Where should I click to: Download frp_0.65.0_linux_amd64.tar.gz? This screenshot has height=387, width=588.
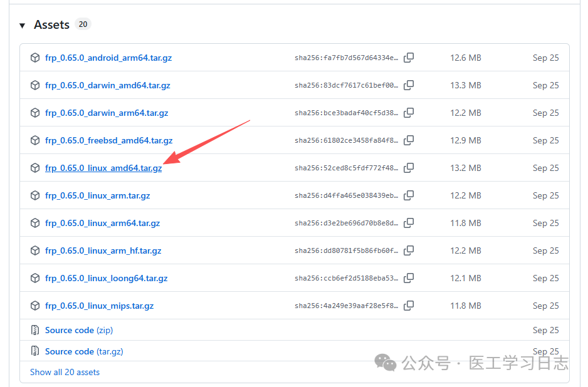(x=103, y=168)
